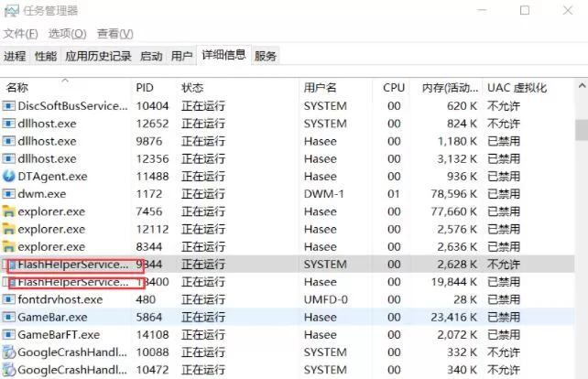This screenshot has height=379, width=588.
Task: Sort by the PID column header
Action: pos(154,88)
